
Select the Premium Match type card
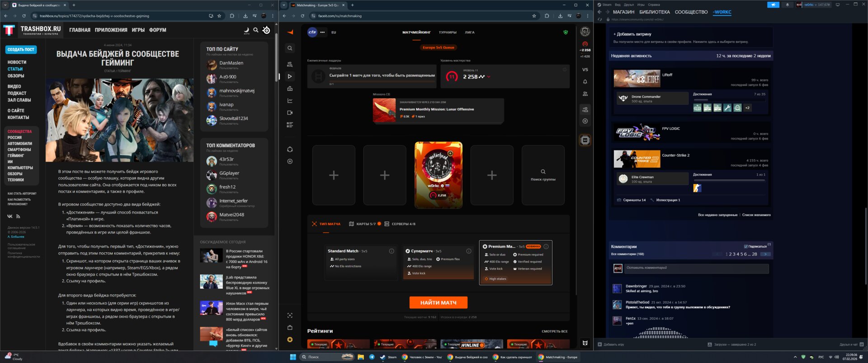tap(515, 263)
